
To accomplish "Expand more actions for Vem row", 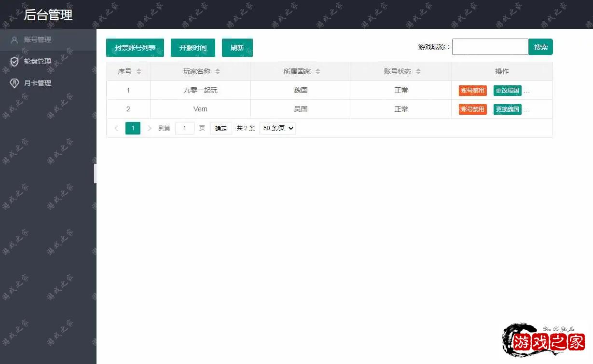I will pos(526,110).
